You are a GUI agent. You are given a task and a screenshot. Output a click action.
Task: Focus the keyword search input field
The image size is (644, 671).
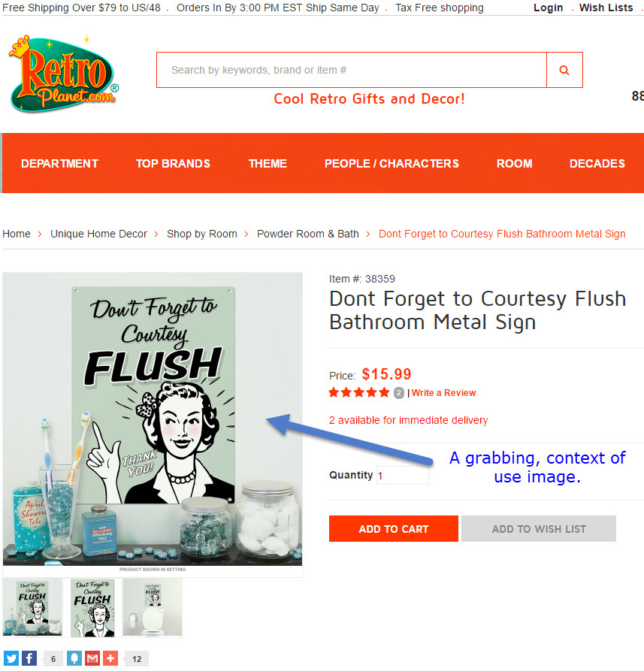point(352,70)
